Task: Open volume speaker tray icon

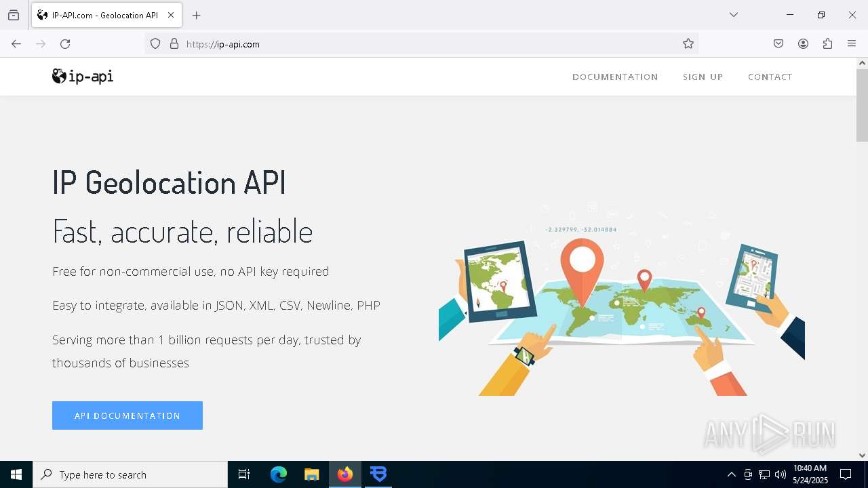Action: tap(781, 474)
